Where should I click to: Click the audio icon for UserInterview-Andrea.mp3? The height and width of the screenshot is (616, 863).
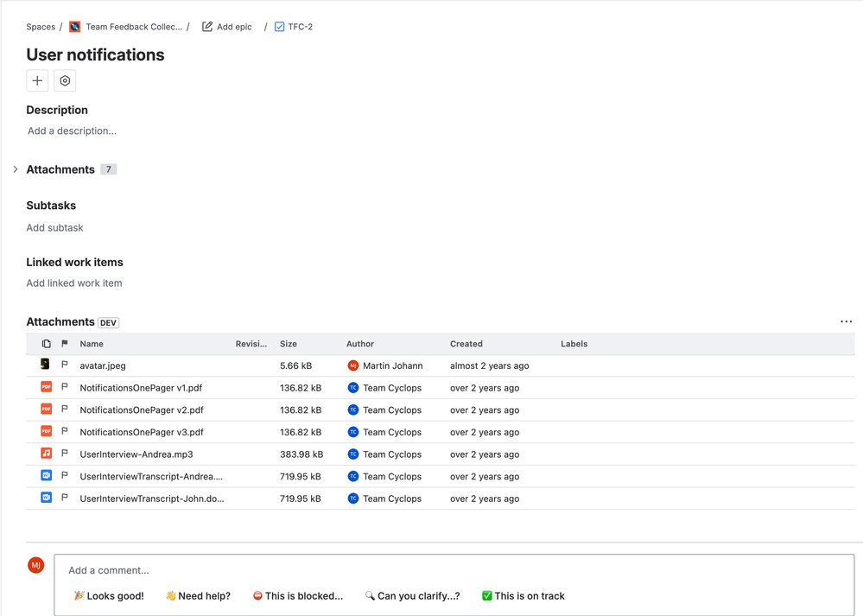(x=47, y=453)
